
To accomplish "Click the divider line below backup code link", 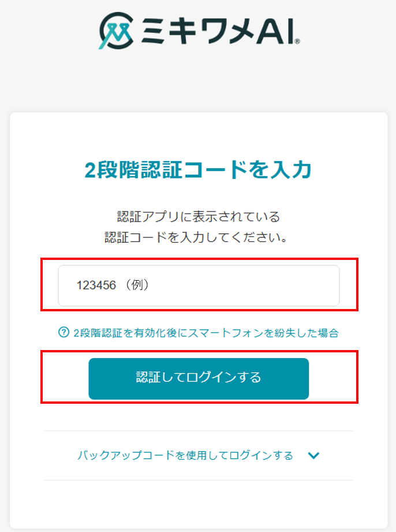I will [198, 480].
